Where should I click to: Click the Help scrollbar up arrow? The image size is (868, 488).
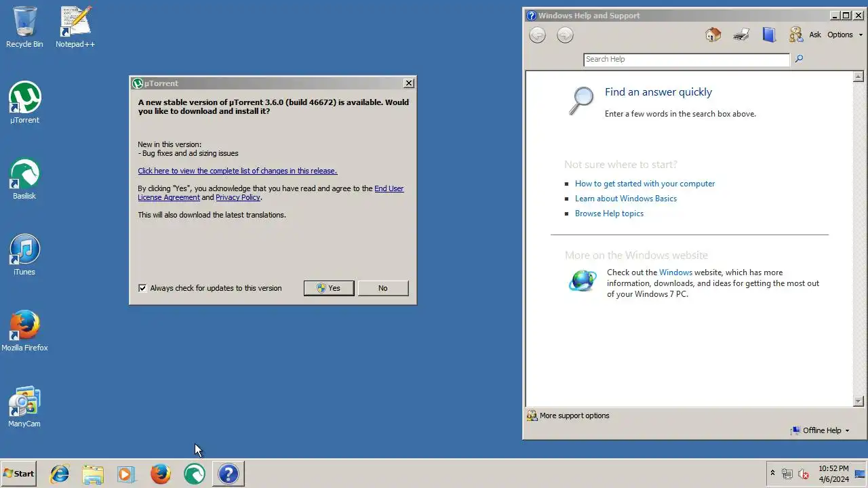(x=859, y=77)
